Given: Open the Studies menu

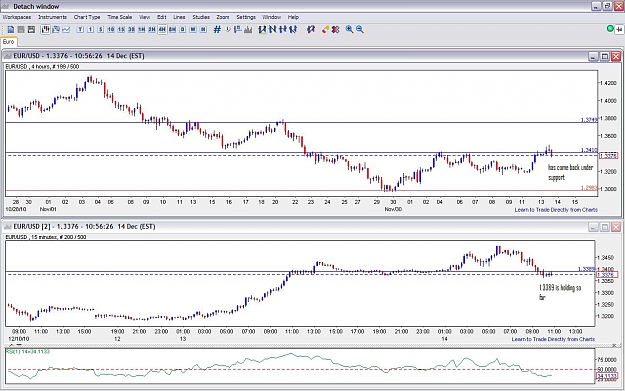Looking at the screenshot, I should (x=201, y=17).
